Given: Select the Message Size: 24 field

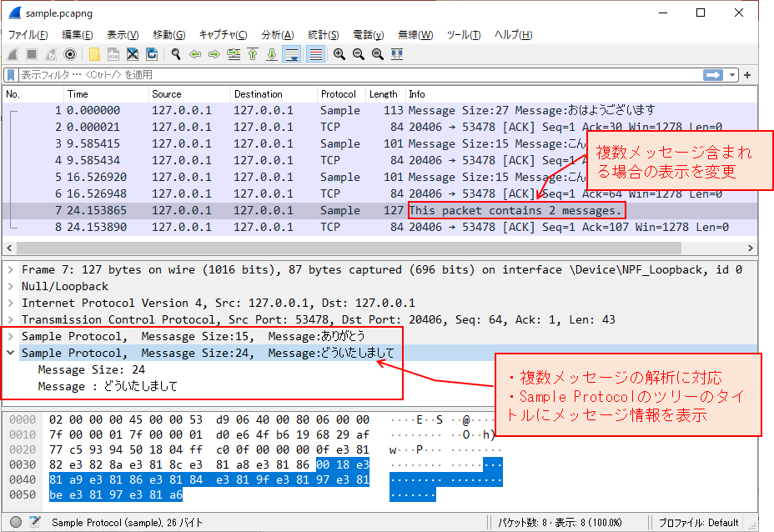Looking at the screenshot, I should click(92, 370).
